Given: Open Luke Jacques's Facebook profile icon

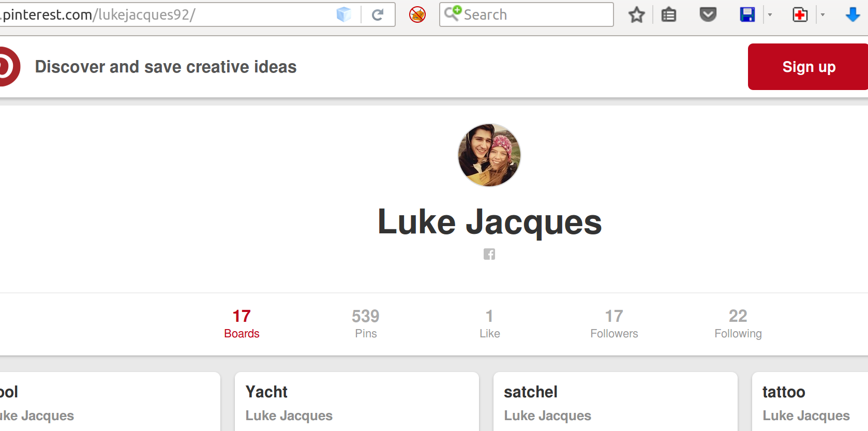Looking at the screenshot, I should click(489, 254).
